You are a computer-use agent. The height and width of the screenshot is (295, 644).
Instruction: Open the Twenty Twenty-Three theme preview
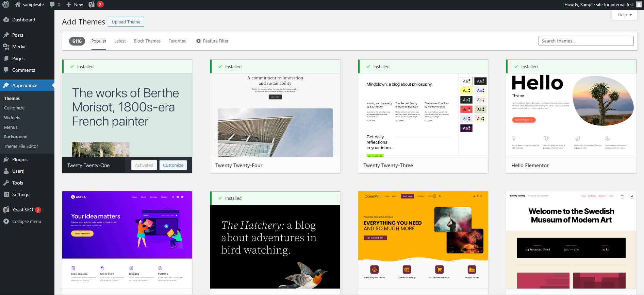[423, 115]
